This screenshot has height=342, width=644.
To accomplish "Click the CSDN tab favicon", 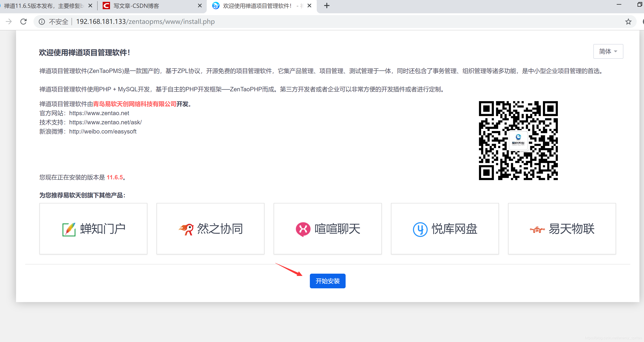I will (106, 6).
